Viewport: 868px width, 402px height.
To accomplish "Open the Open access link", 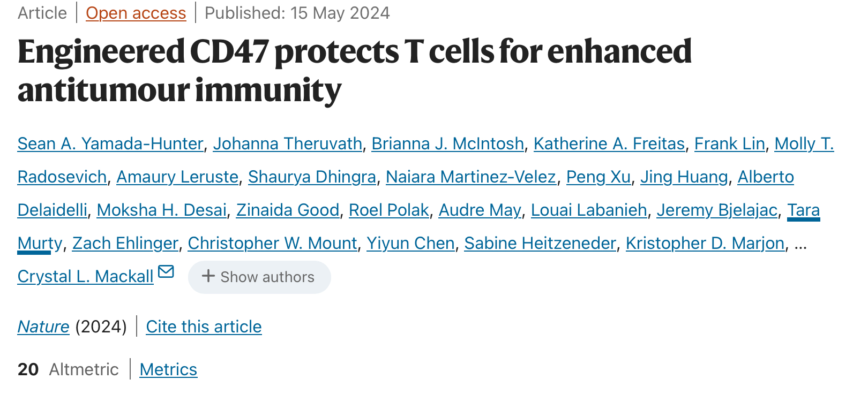I will [x=136, y=13].
